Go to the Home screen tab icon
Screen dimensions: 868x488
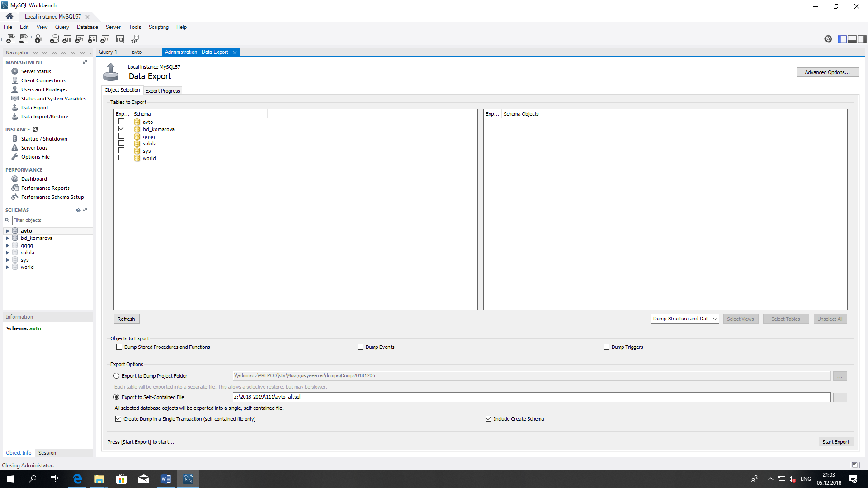point(9,16)
